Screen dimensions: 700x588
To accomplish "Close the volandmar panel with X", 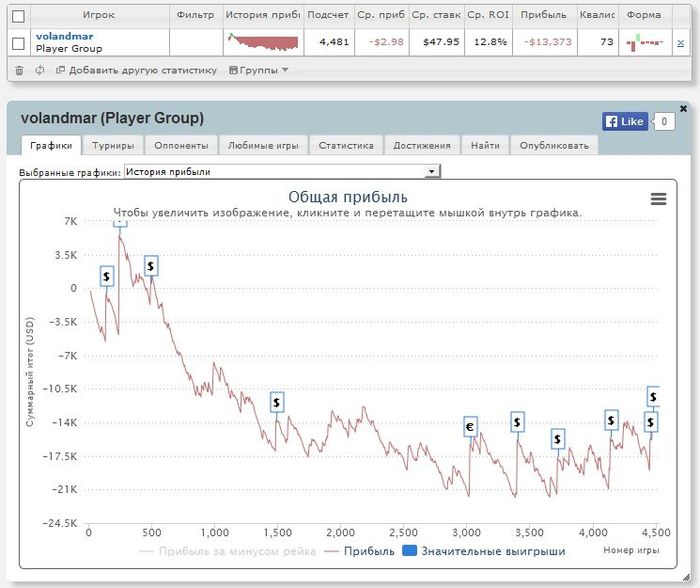I will click(x=683, y=108).
